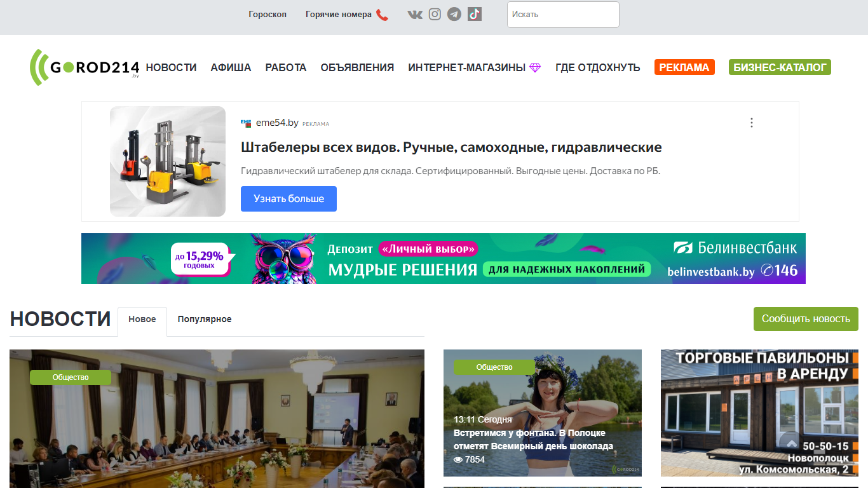This screenshot has width=868, height=488.
Task: Open the Гороскоп link
Action: (x=268, y=15)
